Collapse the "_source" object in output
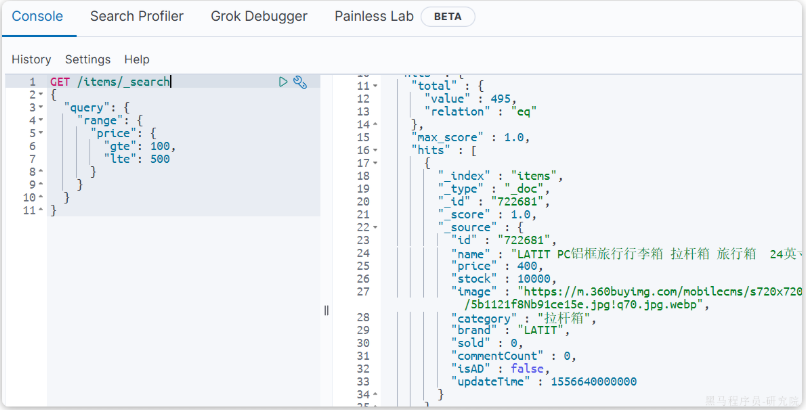 pyautogui.click(x=375, y=227)
